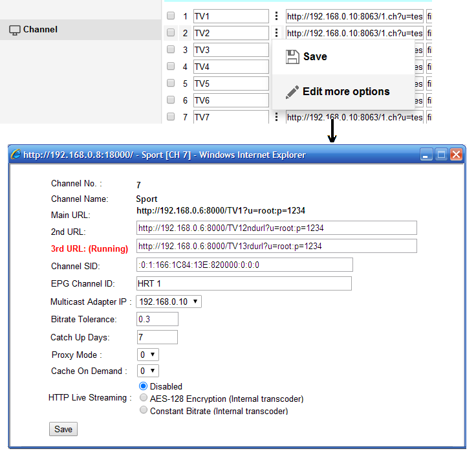
Task: Tick the checkbox for channel 3 row
Action: pos(171,50)
